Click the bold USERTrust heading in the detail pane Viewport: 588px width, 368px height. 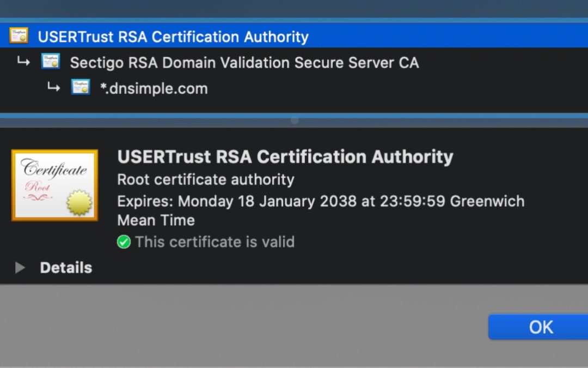[285, 156]
